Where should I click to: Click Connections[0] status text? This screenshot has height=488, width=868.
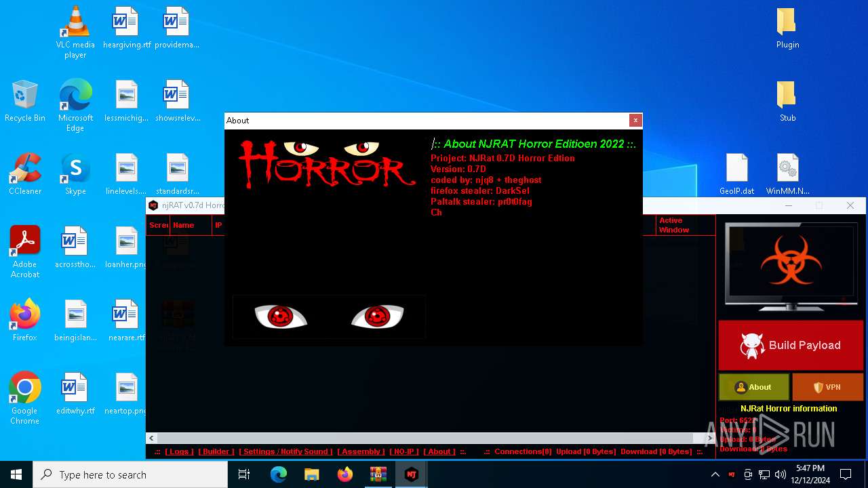(523, 451)
